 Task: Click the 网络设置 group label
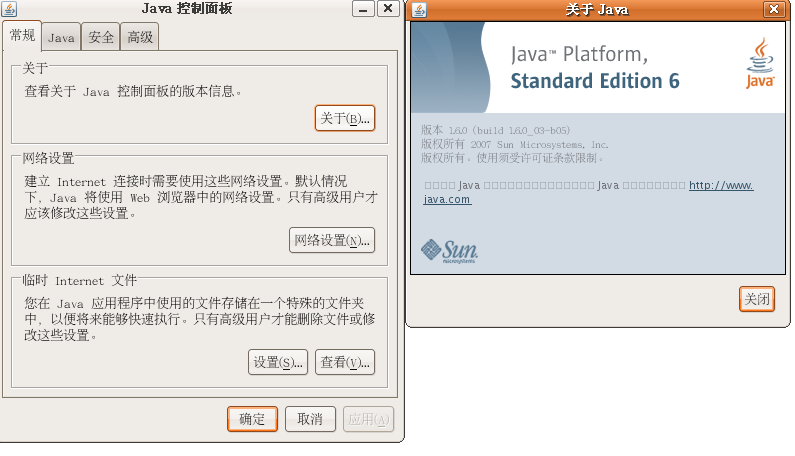point(48,158)
